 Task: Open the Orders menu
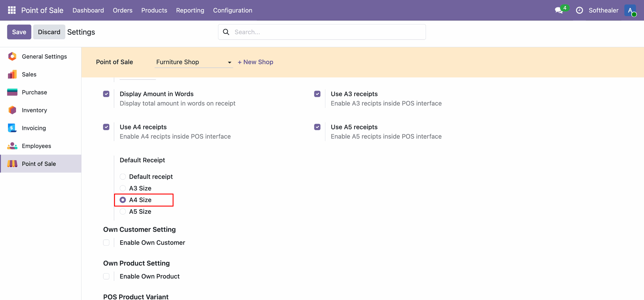123,10
